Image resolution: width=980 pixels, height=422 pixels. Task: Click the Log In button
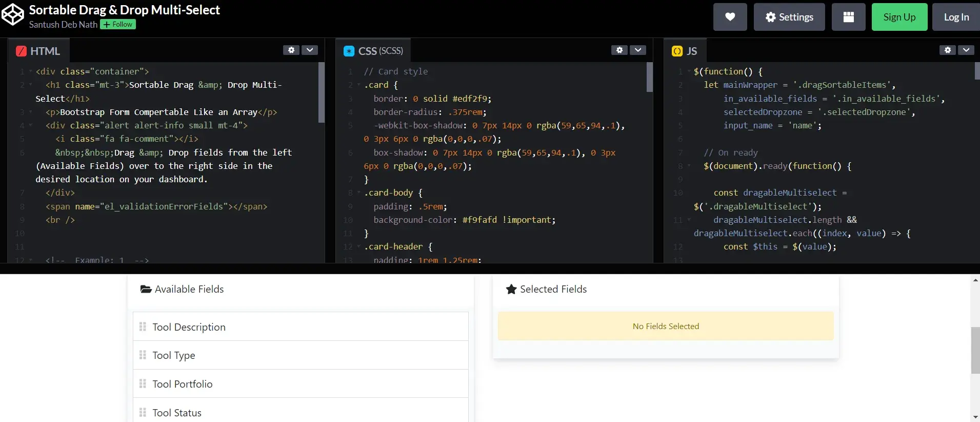pyautogui.click(x=956, y=17)
